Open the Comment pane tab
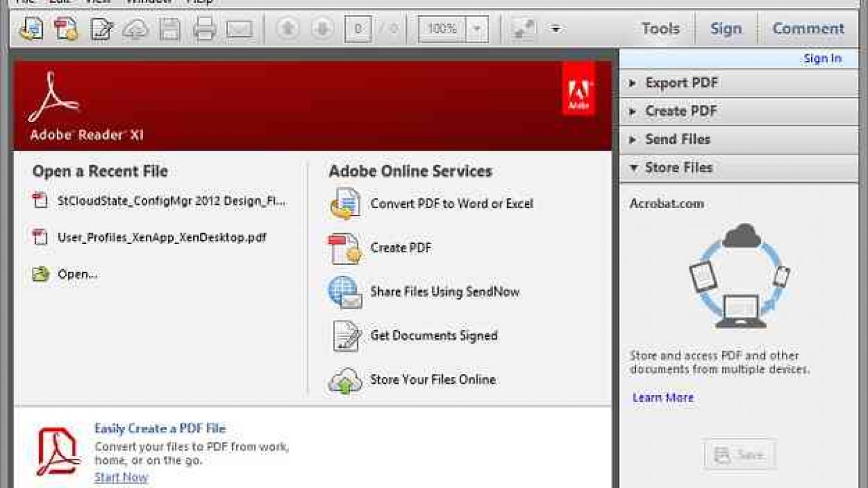This screenshot has height=488, width=868. pyautogui.click(x=808, y=28)
